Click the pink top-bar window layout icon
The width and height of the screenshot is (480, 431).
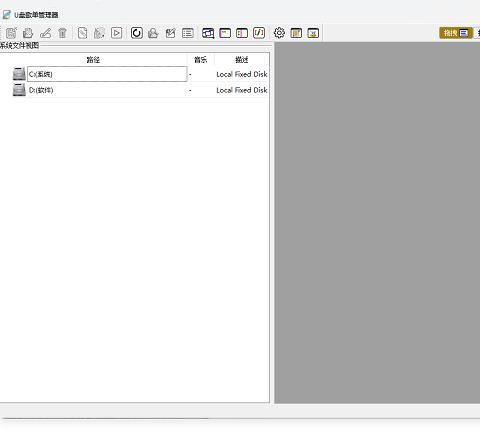click(225, 33)
